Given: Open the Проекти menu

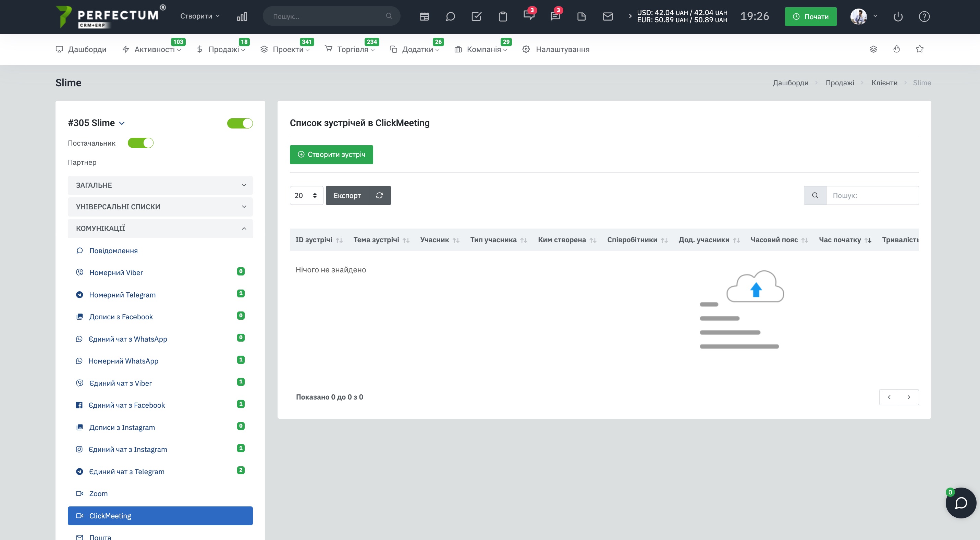Looking at the screenshot, I should coord(285,49).
